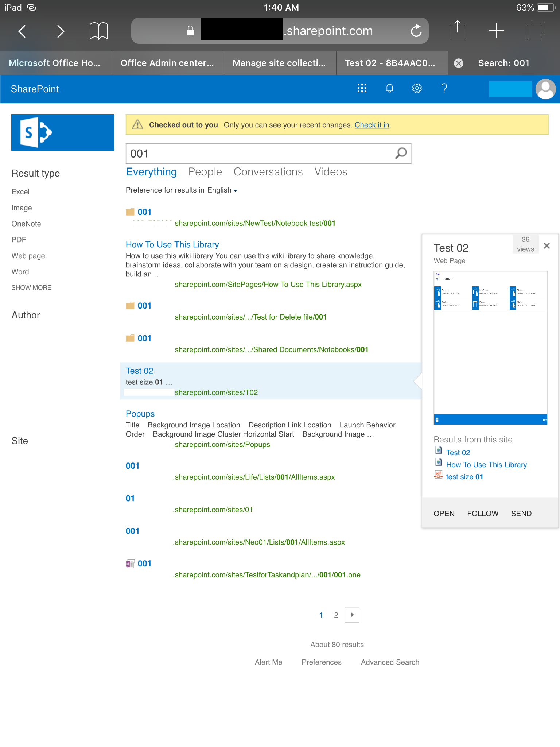Screen dimensions: 560x747
Task: Open the 01 site result
Action: [130, 498]
